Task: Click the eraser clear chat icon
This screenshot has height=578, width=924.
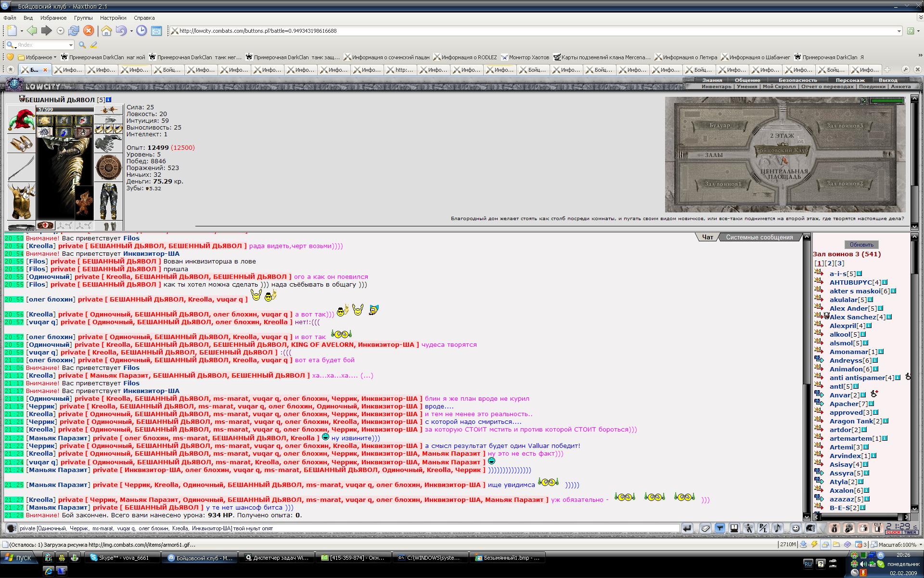Action: (705, 528)
